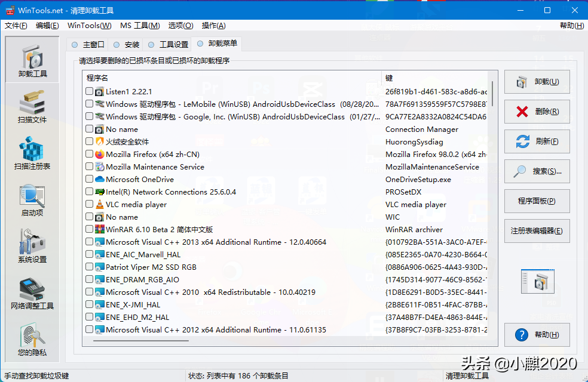Check the 火绒安全软件 checkbox
Screen dimensions: 588x382
(89, 141)
